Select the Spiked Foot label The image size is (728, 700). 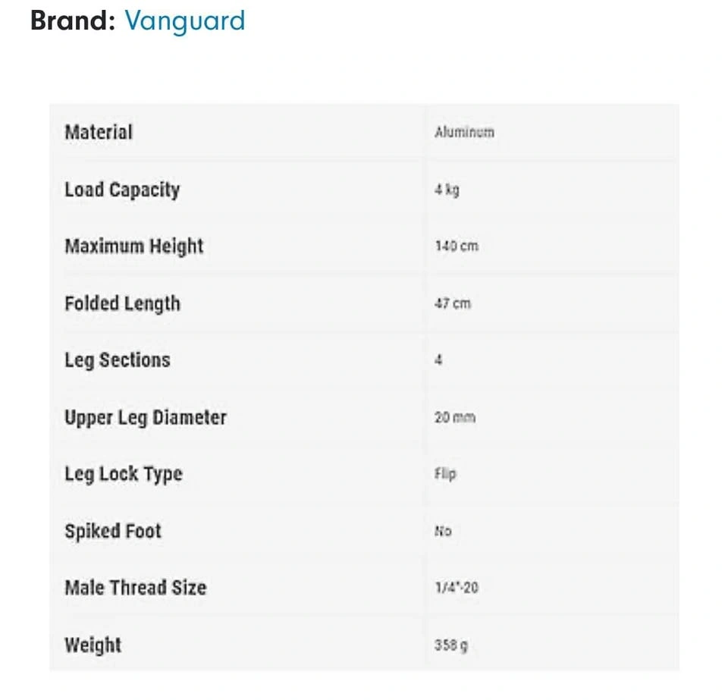[x=113, y=531]
